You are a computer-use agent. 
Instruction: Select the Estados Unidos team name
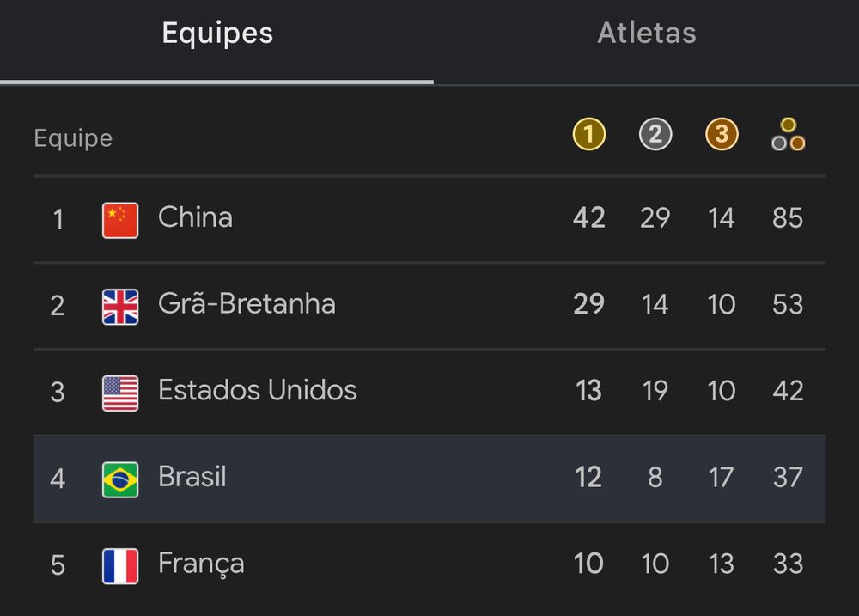(257, 391)
